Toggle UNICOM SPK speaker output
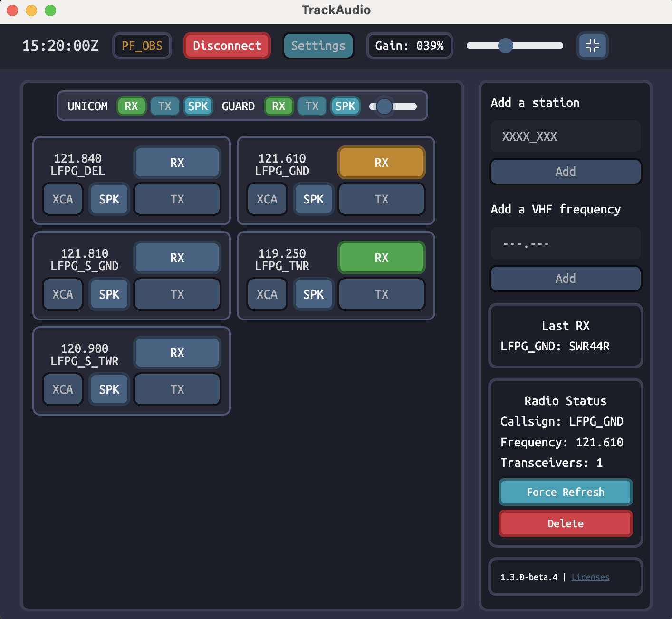672x619 pixels. tap(198, 106)
